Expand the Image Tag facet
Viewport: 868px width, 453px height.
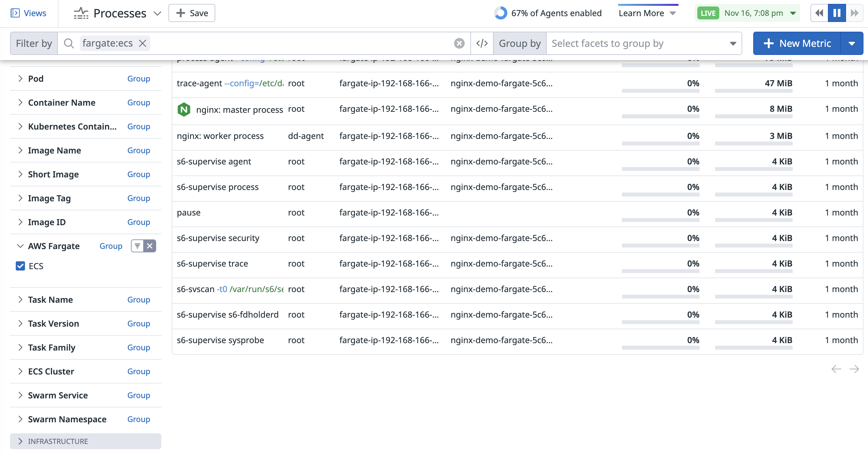click(20, 198)
